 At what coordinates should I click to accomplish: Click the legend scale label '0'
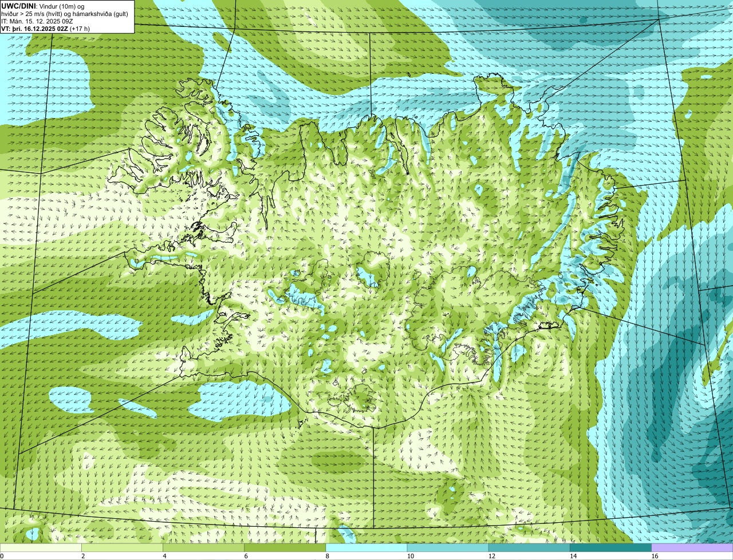click(2, 556)
